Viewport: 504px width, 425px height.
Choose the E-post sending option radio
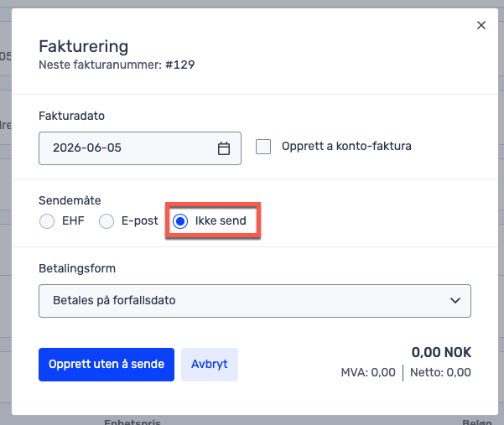107,221
